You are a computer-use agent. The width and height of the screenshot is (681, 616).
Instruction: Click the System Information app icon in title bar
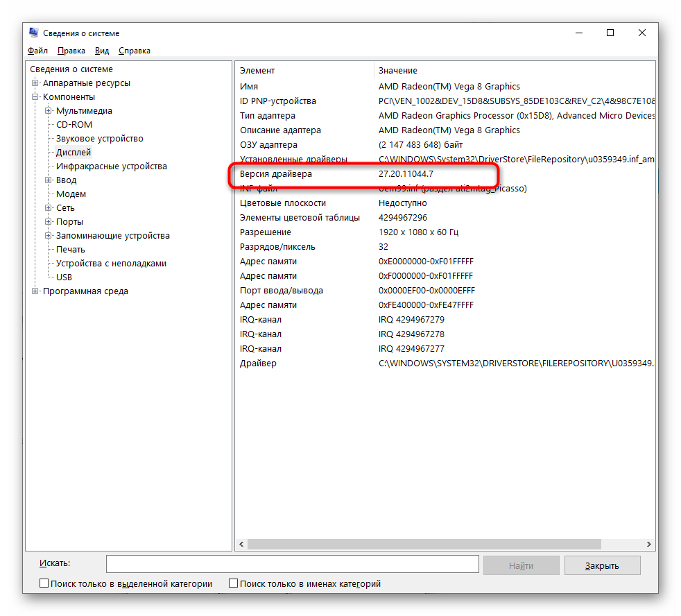click(x=33, y=33)
